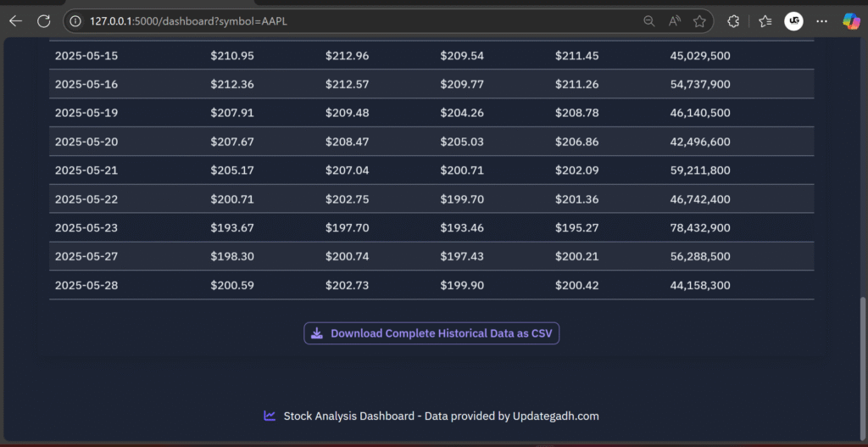Add this page to favorites with star icon
This screenshot has height=447, width=868.
[699, 21]
